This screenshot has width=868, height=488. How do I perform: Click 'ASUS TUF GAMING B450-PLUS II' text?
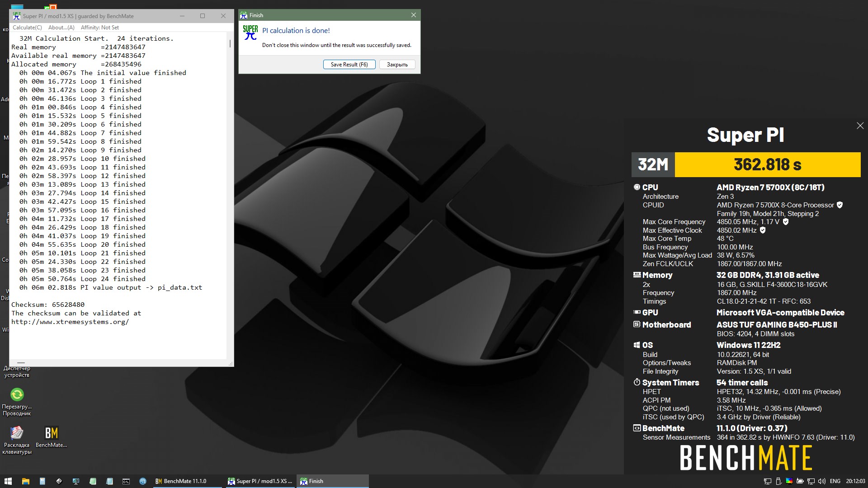pos(777,324)
